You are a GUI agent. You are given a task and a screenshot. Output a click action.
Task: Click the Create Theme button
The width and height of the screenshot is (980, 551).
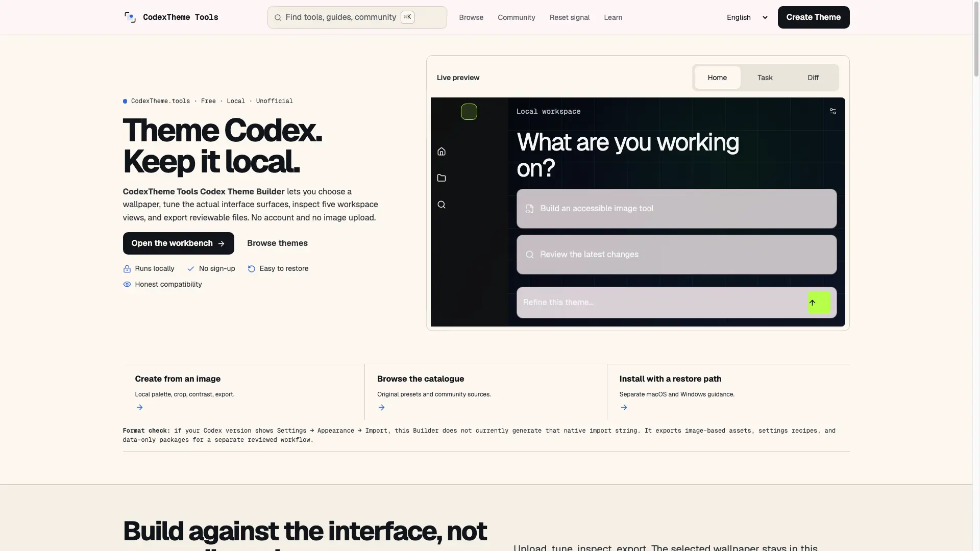pos(814,17)
